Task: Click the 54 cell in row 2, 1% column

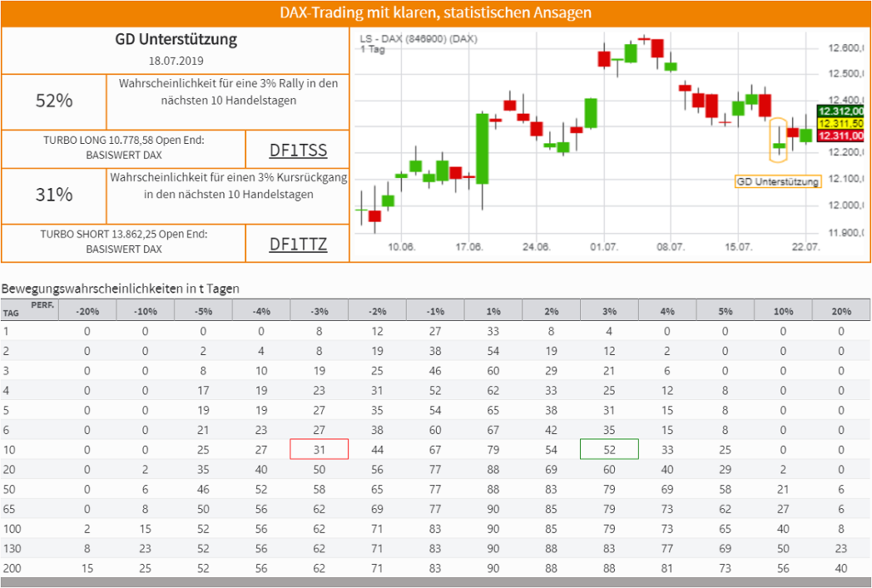Action: [493, 351]
